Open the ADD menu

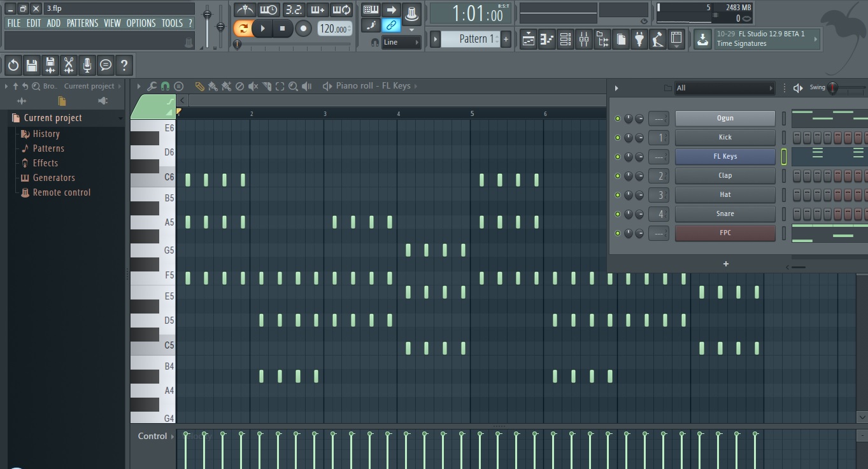(54, 23)
